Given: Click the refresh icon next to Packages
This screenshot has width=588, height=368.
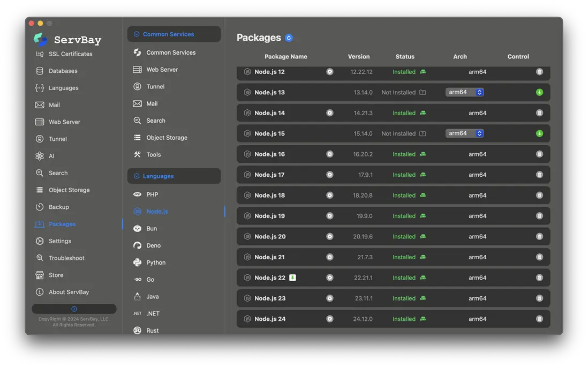Looking at the screenshot, I should tap(289, 38).
